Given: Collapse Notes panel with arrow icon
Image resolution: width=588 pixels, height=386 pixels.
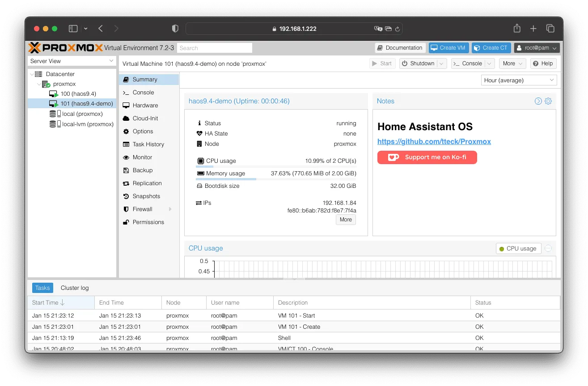Looking at the screenshot, I should 538,101.
